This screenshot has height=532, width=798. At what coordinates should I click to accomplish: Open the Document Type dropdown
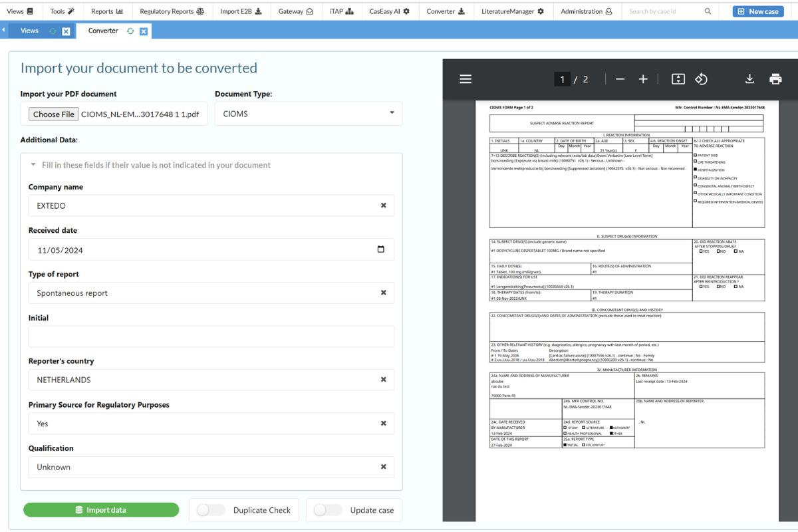[x=309, y=114]
